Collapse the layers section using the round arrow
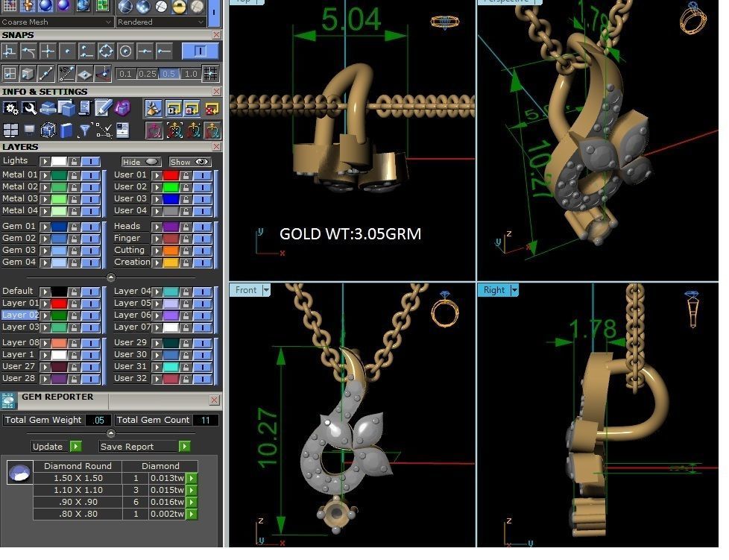Image resolution: width=729 pixels, height=560 pixels. click(110, 277)
